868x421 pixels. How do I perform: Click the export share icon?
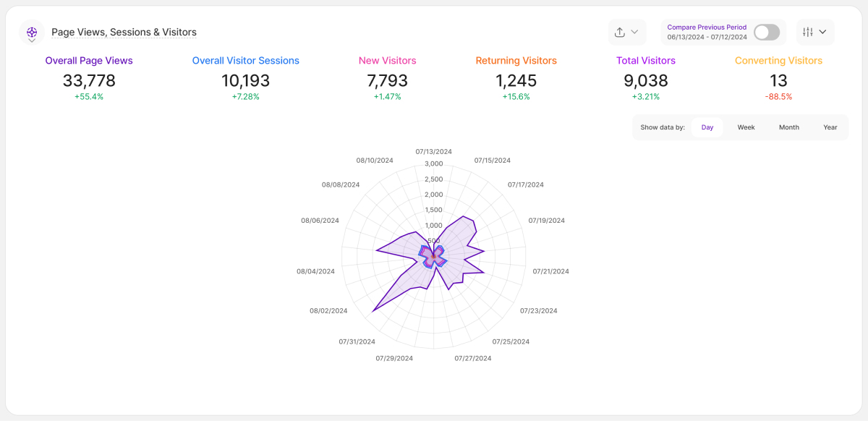click(x=619, y=32)
